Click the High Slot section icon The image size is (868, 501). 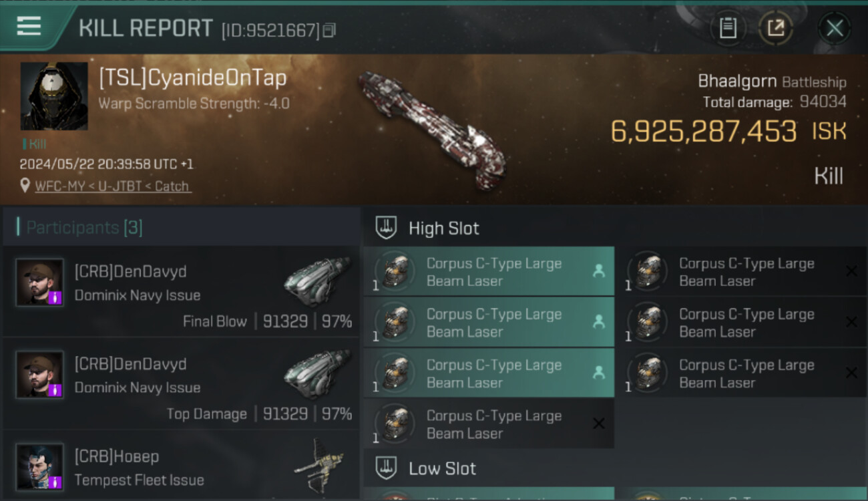(x=386, y=228)
